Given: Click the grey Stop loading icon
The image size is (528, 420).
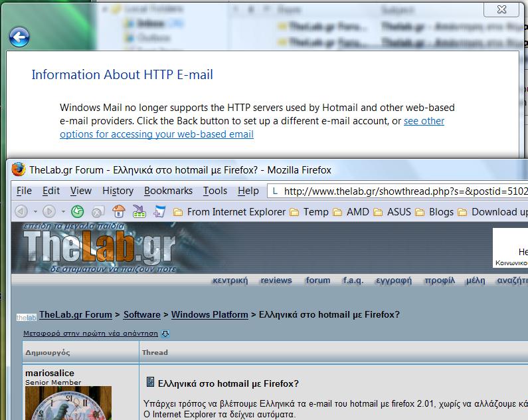Looking at the screenshot, I should pos(98,212).
